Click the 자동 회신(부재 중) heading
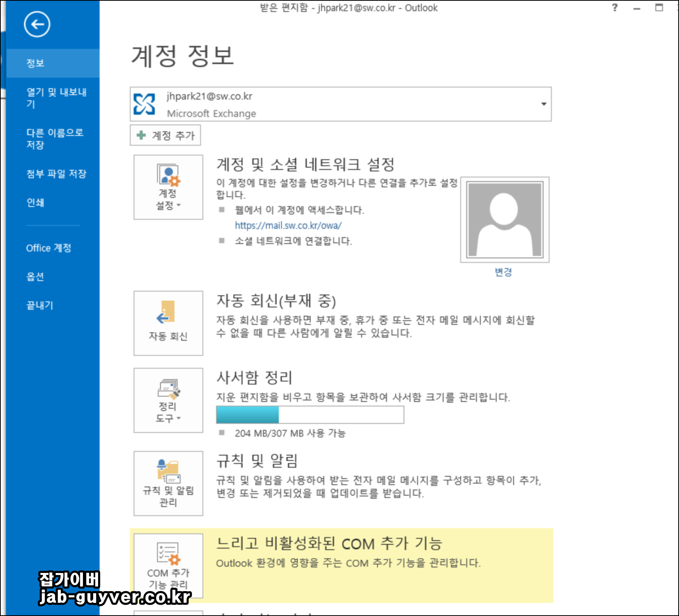Screen dimensions: 679x616 [x=276, y=300]
